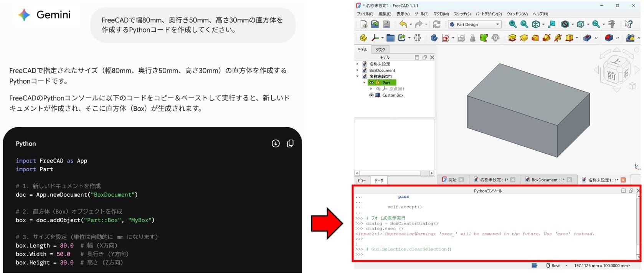Image resolution: width=644 pixels, height=276 pixels.
Task: Switch to the 開始 document tab
Action: [x=452, y=180]
